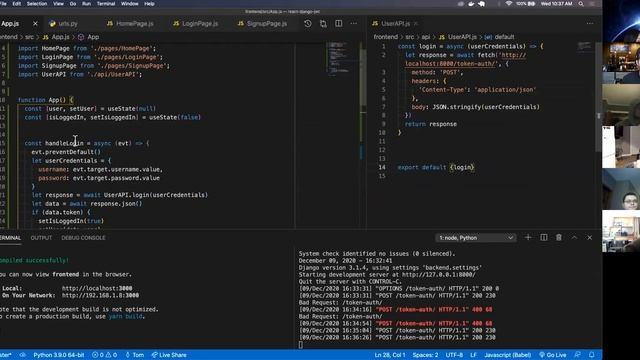Change language mode Javascript (Babel)

click(x=508, y=355)
